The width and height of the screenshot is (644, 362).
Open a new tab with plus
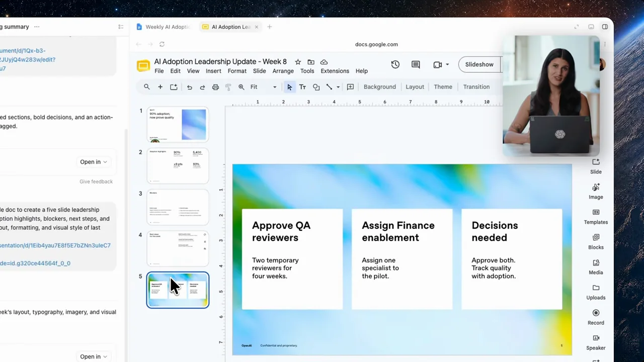(x=269, y=27)
